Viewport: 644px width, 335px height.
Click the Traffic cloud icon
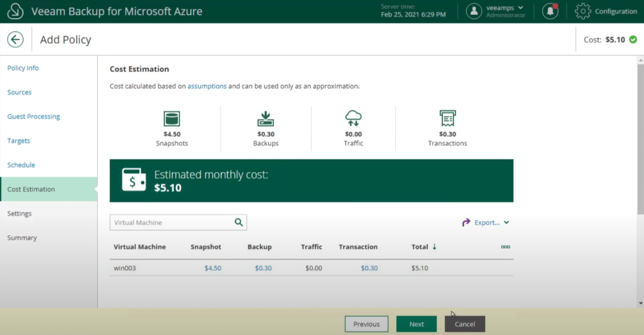353,118
